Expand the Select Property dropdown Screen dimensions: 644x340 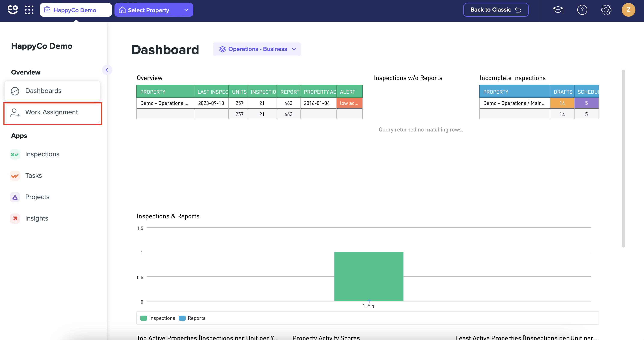(154, 10)
